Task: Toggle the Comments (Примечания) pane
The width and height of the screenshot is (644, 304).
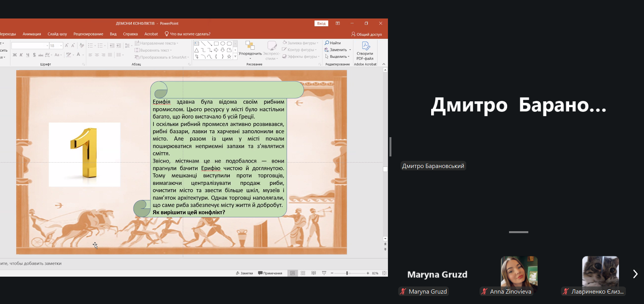Action: (x=270, y=273)
